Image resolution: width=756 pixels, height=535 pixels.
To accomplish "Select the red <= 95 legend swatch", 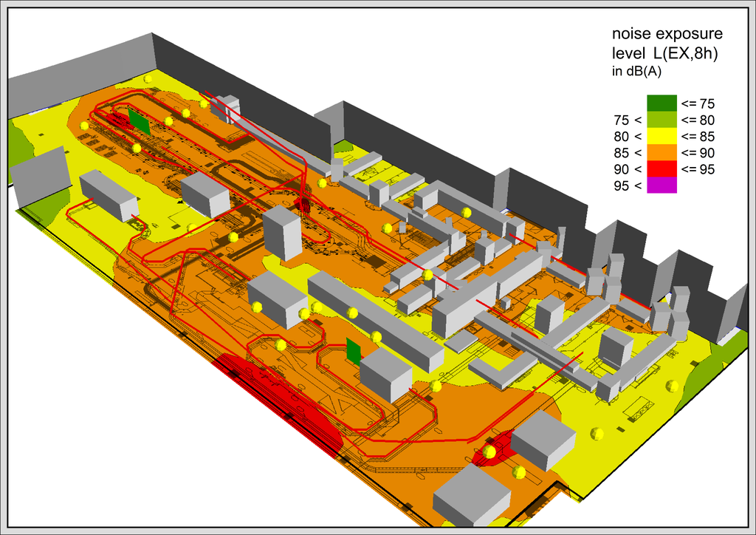I will click(661, 169).
